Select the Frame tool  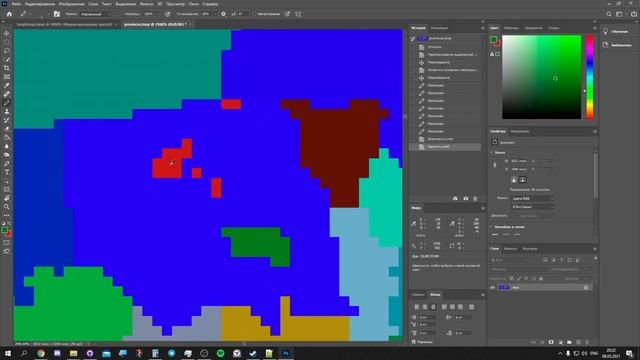click(7, 77)
